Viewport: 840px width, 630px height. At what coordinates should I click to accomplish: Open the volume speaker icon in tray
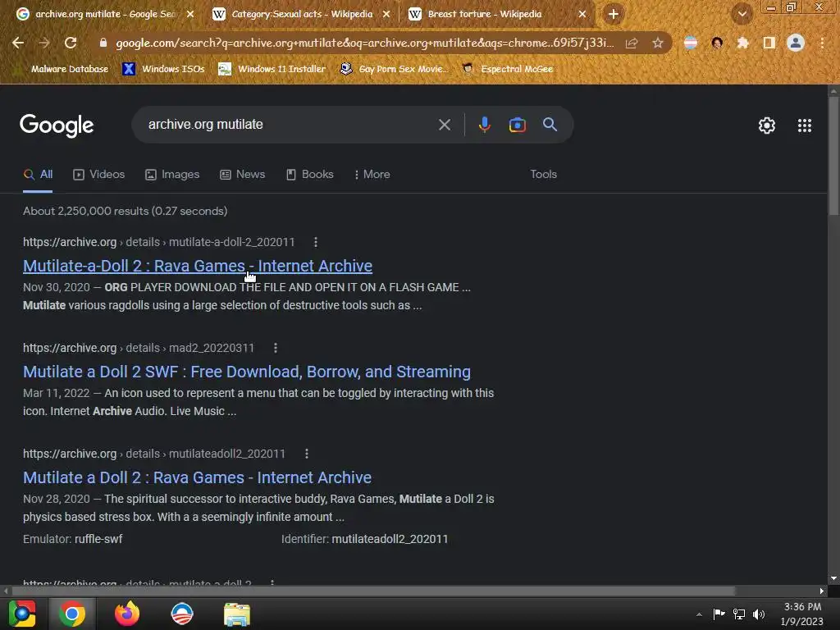coord(759,614)
